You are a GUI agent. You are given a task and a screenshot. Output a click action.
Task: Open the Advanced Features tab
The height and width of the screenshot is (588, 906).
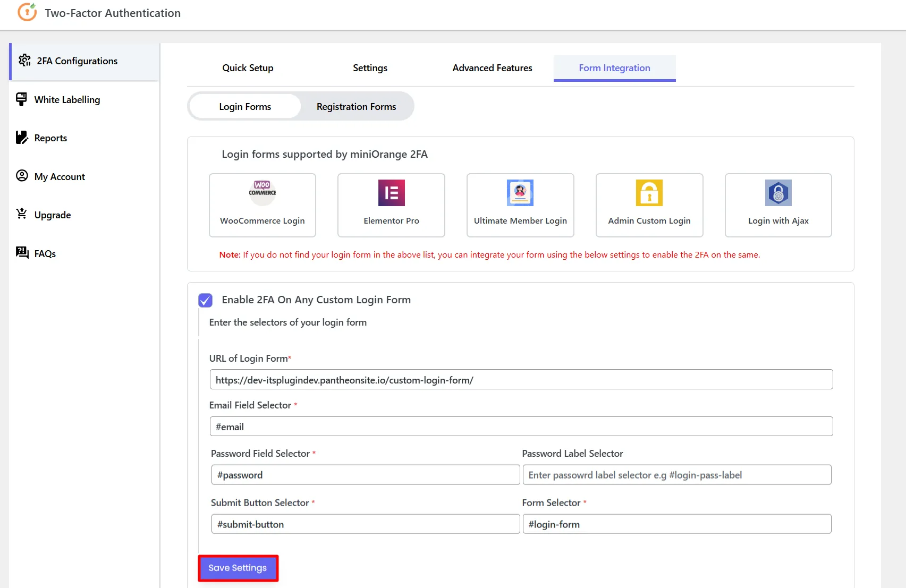coord(492,68)
